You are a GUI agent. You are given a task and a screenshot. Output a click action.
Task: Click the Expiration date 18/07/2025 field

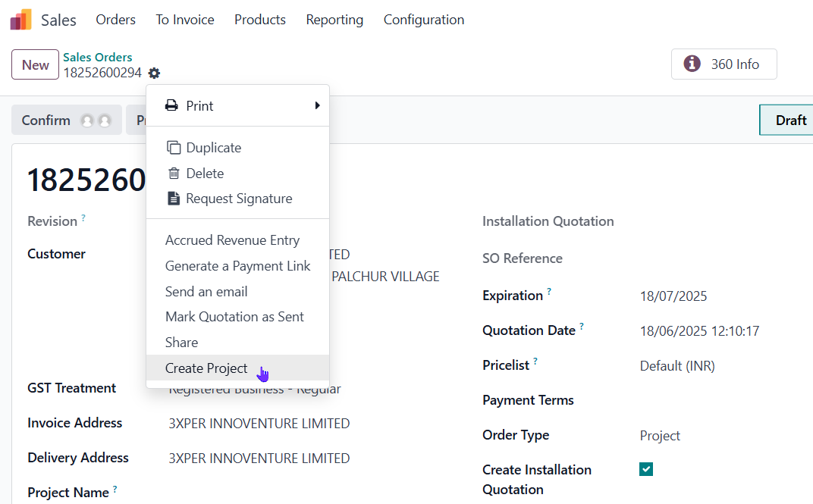(673, 296)
